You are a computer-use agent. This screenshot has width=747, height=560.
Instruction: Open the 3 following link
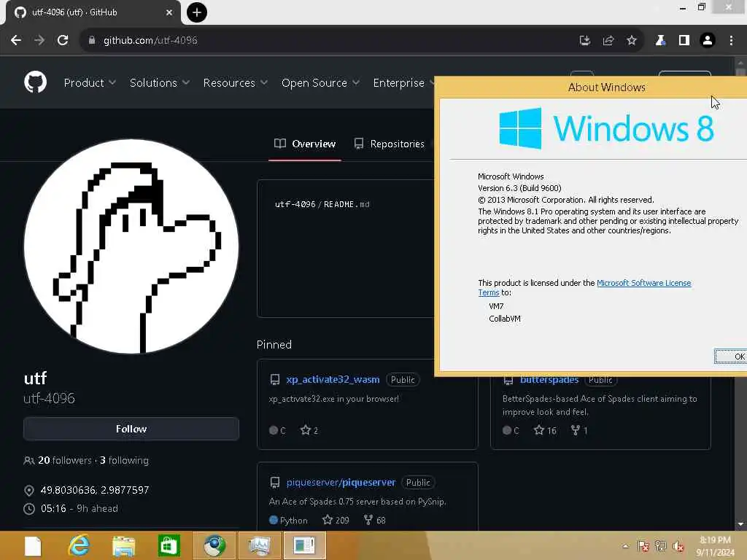124,461
